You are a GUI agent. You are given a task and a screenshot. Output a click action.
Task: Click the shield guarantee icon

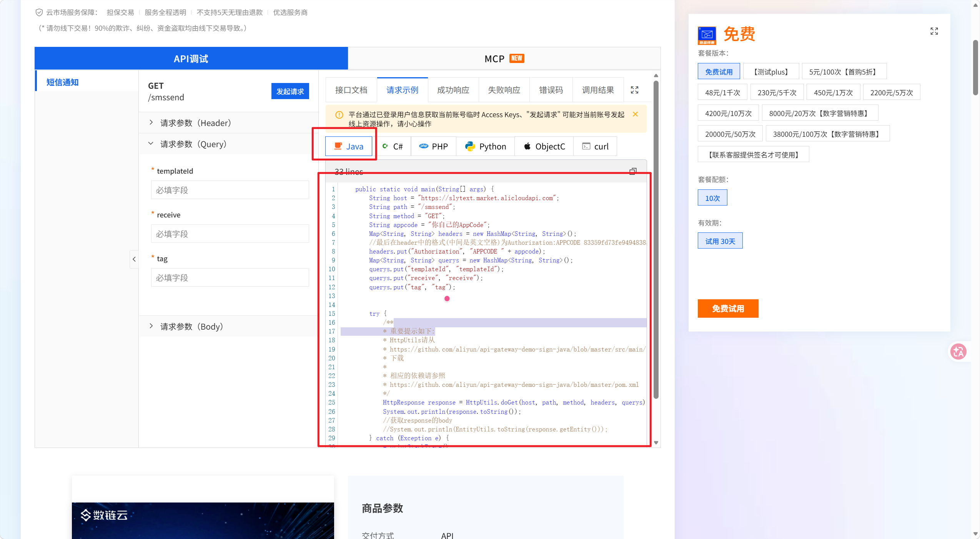tap(39, 12)
